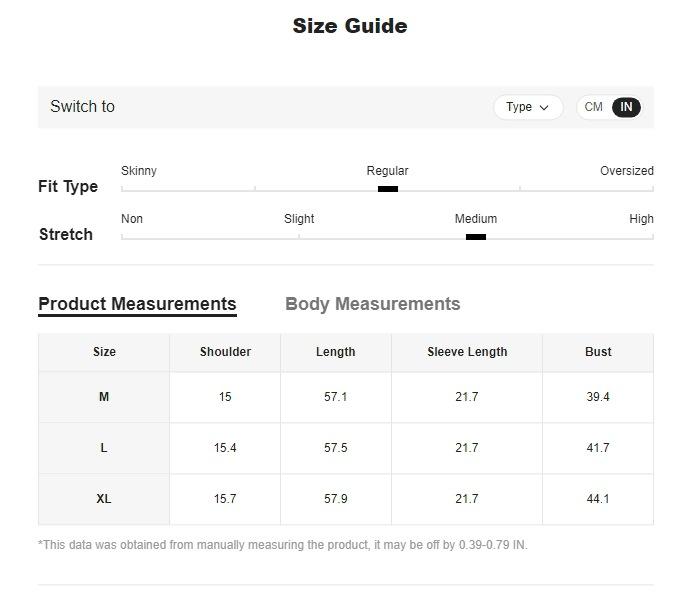The width and height of the screenshot is (685, 602).
Task: Click the Fit Type Regular marker
Action: coord(388,188)
